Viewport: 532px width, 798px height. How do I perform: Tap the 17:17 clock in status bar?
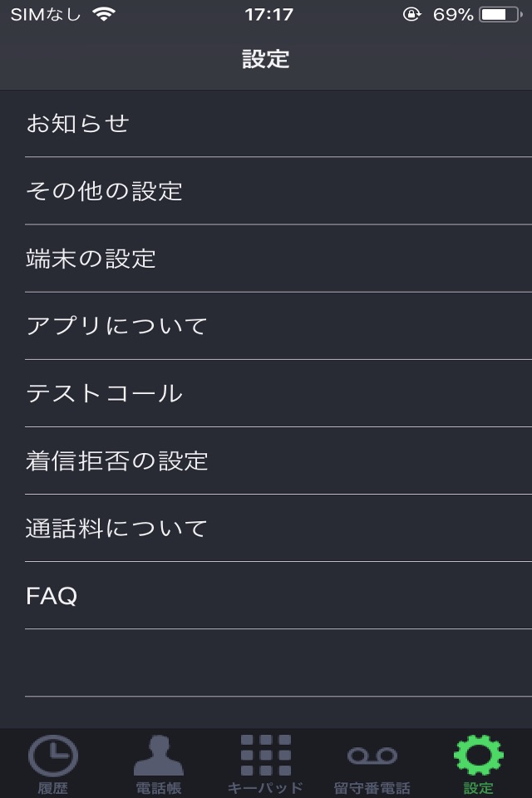(x=268, y=14)
